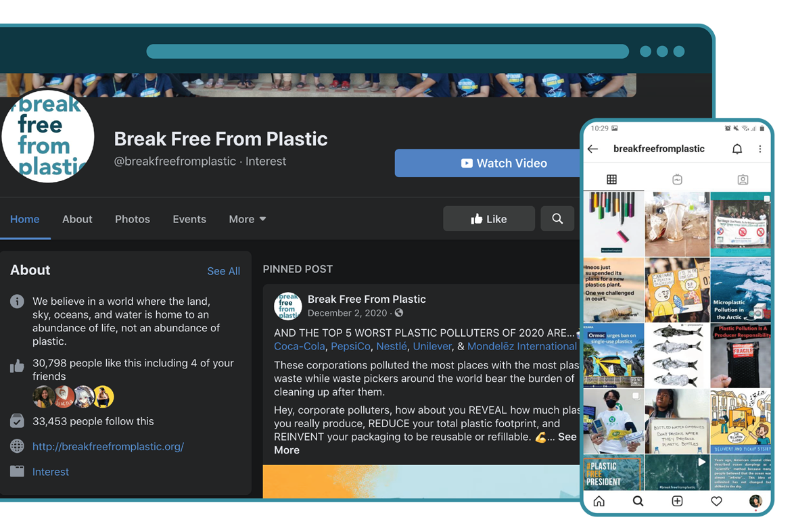This screenshot has height=532, width=794.
Task: Click the browser address bar
Action: click(388, 51)
